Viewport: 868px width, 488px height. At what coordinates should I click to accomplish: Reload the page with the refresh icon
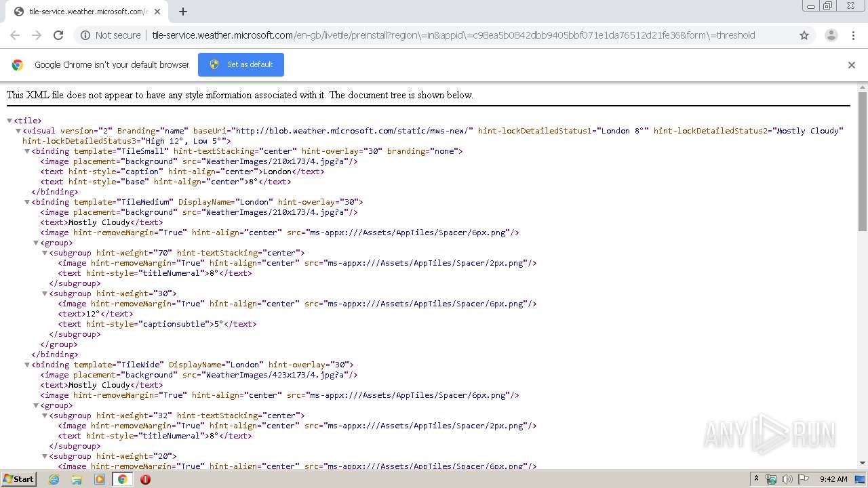point(58,35)
